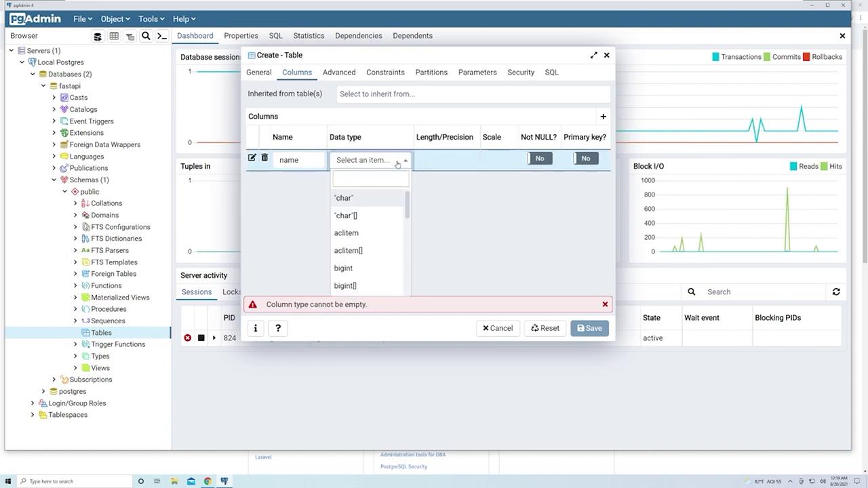Viewport: 868px width, 488px height.
Task: Add a new column with the plus icon
Action: [x=603, y=117]
